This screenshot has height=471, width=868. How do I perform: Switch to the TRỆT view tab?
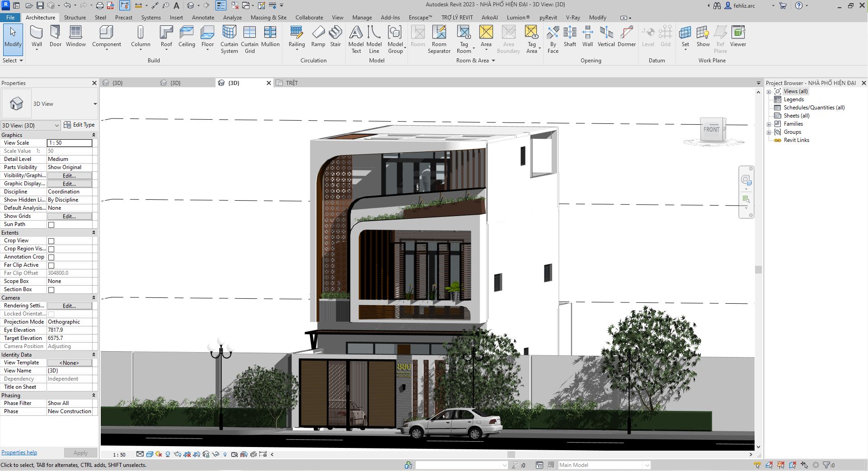291,83
